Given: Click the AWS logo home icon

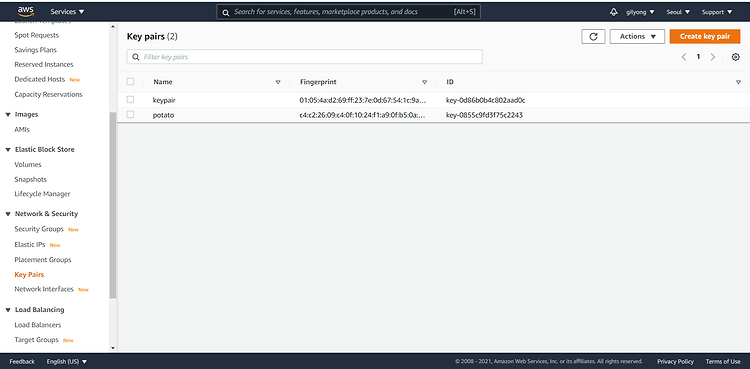Looking at the screenshot, I should point(26,11).
